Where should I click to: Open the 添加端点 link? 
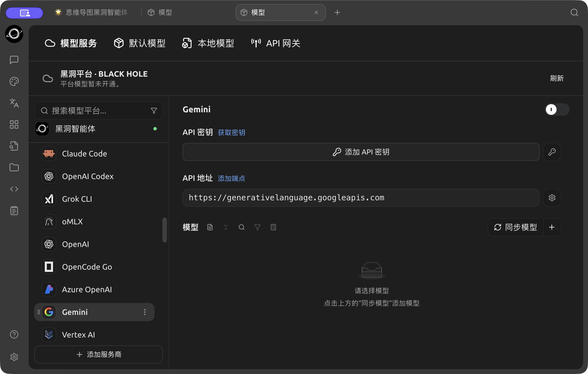point(231,179)
